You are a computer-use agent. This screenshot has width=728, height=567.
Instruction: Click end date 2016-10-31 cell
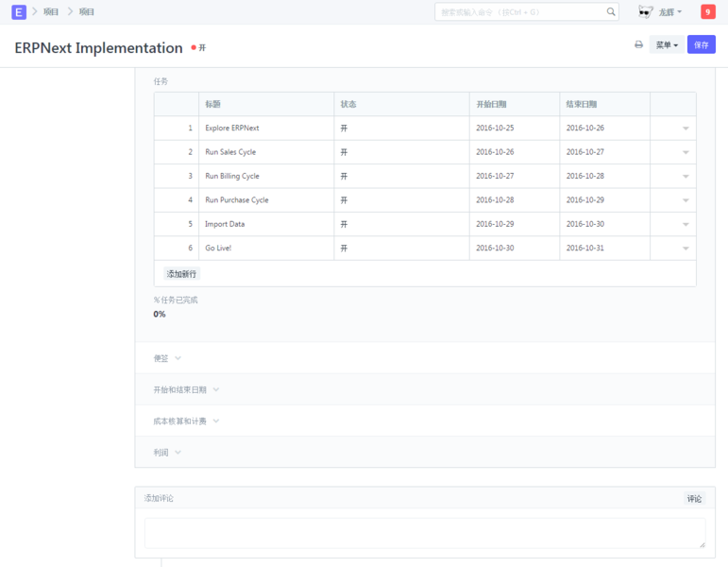[604, 249]
